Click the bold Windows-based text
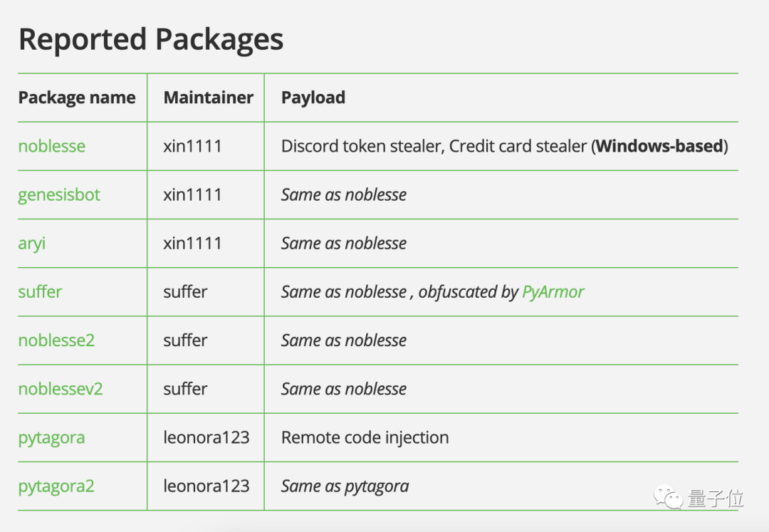769x532 pixels. tap(659, 146)
